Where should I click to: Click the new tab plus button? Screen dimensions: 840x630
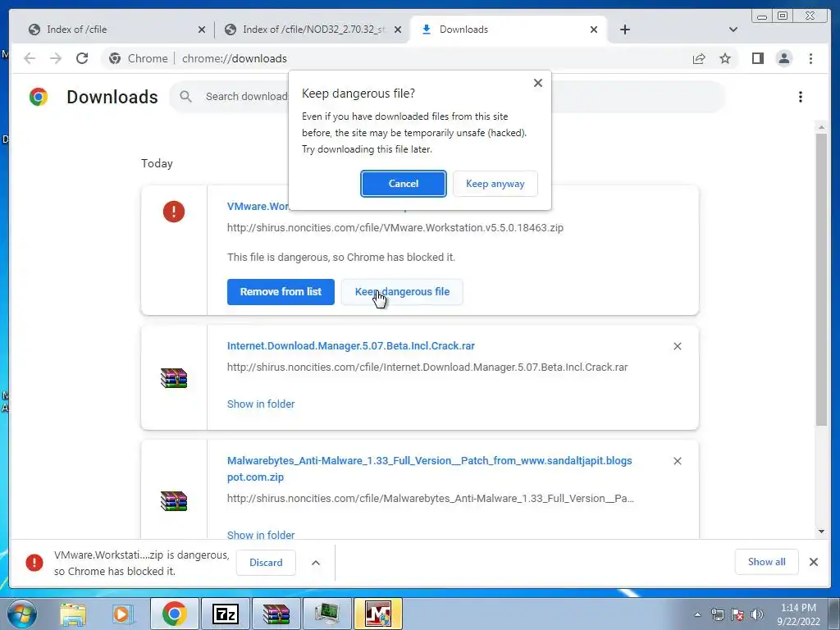click(624, 30)
